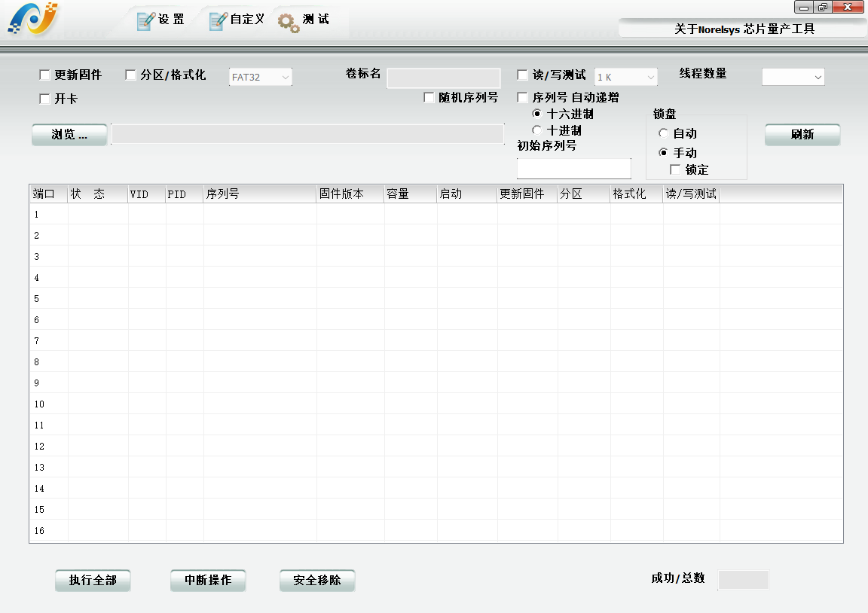Click the 自定义 pencil notepad icon
This screenshot has width=868, height=613.
pyautogui.click(x=218, y=20)
